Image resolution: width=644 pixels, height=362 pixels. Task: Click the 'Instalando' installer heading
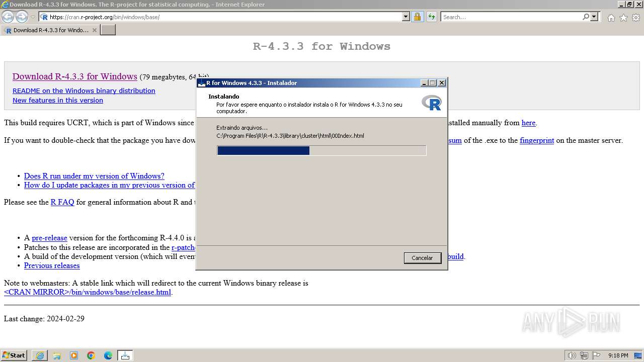[x=224, y=97]
